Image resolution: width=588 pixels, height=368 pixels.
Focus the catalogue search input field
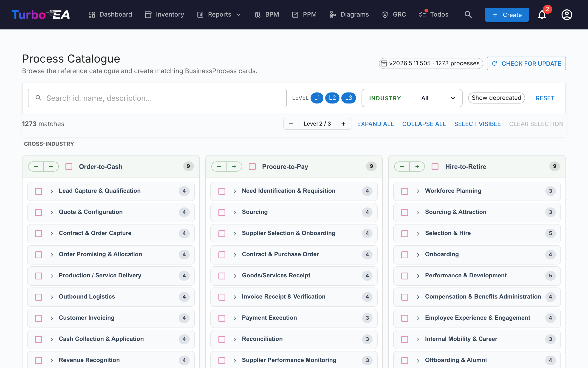(x=157, y=98)
